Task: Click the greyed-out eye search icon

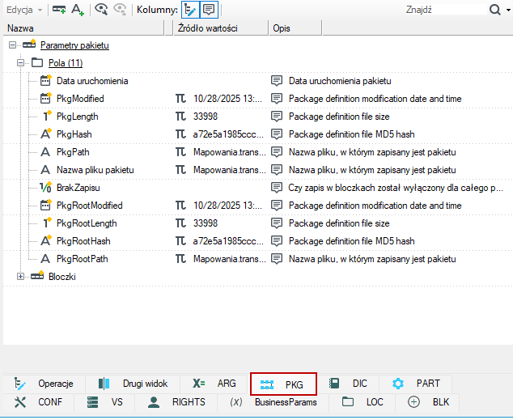Action: [x=120, y=10]
